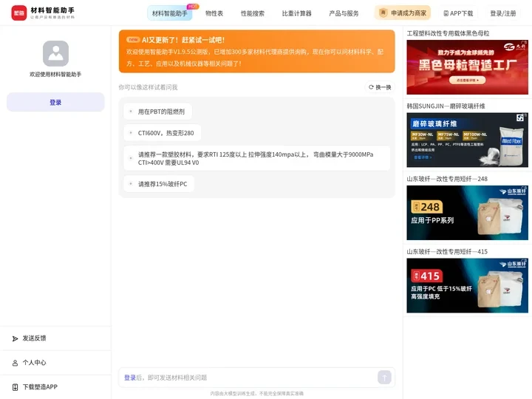Click 申请成为商家 button

pos(403,13)
